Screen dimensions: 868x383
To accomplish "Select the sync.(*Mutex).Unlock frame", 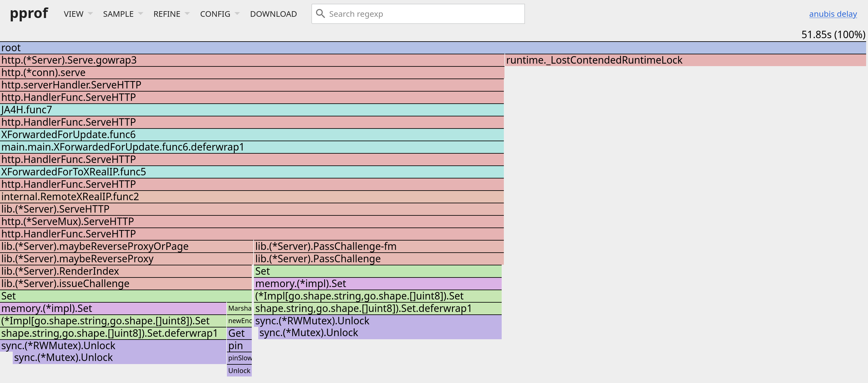I will click(x=64, y=358).
